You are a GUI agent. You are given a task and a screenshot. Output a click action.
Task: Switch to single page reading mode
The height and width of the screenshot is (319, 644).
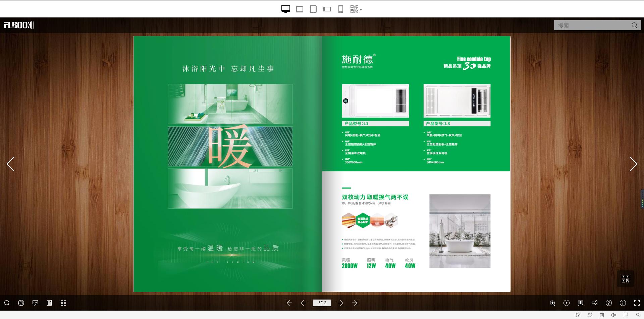tap(581, 303)
